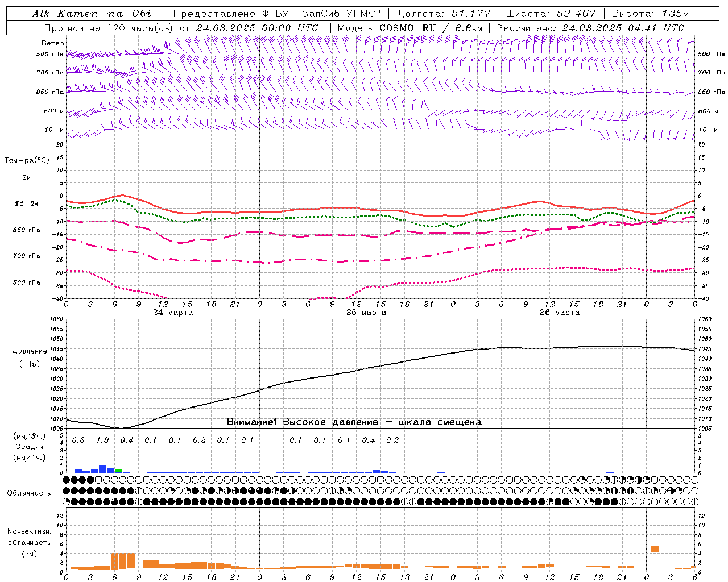Click the Широта 53.467 field
Viewport: 728px width, 582px height.
click(x=551, y=14)
